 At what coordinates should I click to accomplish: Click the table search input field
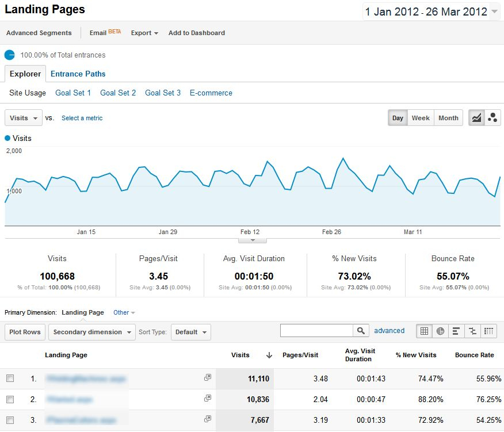pyautogui.click(x=316, y=331)
